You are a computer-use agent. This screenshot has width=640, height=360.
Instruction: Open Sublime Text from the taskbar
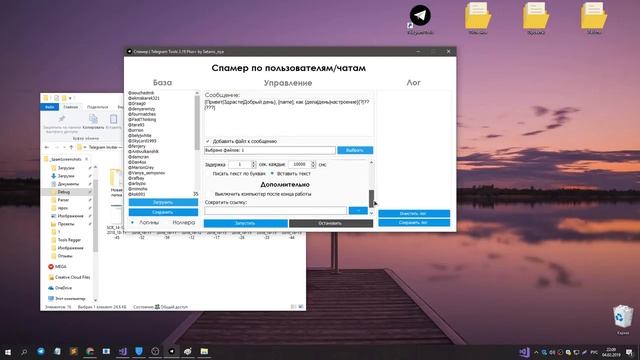(x=73, y=351)
